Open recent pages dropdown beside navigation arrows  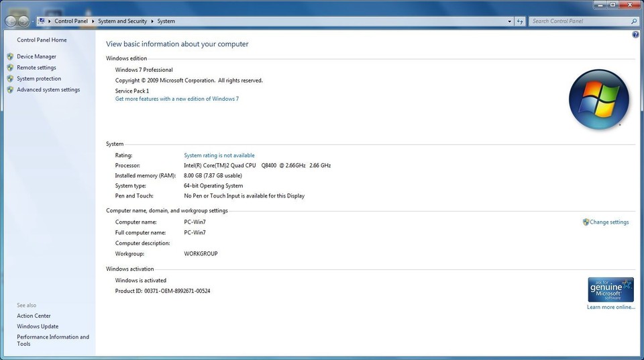coord(33,21)
